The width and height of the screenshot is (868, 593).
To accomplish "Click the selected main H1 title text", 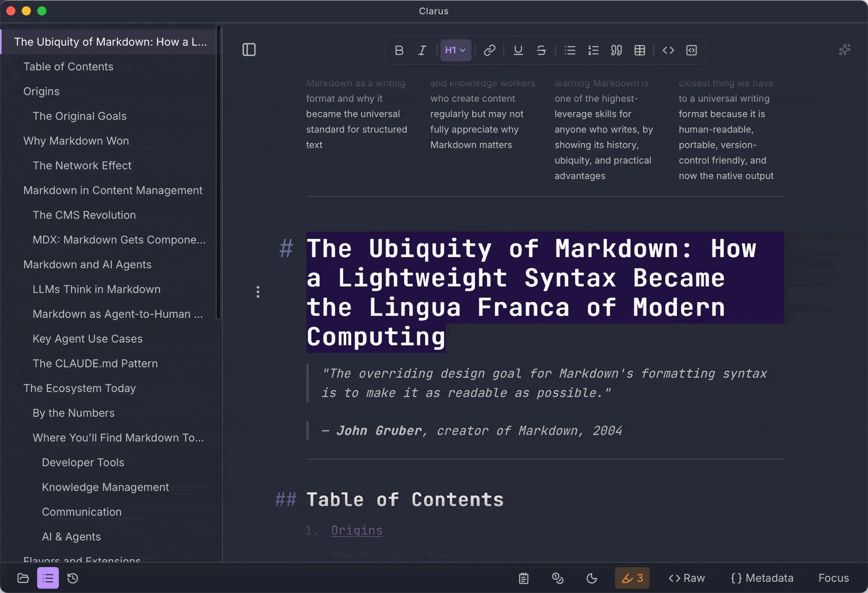I will click(x=545, y=292).
